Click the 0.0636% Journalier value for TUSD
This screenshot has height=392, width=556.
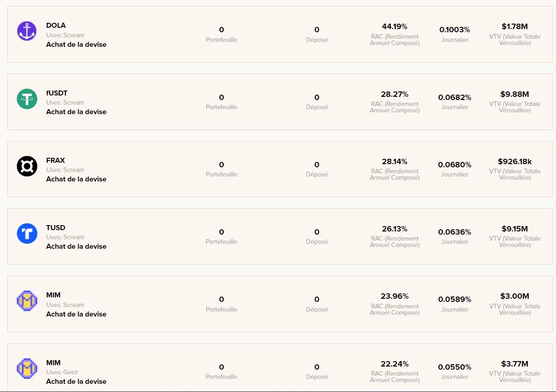[455, 232]
